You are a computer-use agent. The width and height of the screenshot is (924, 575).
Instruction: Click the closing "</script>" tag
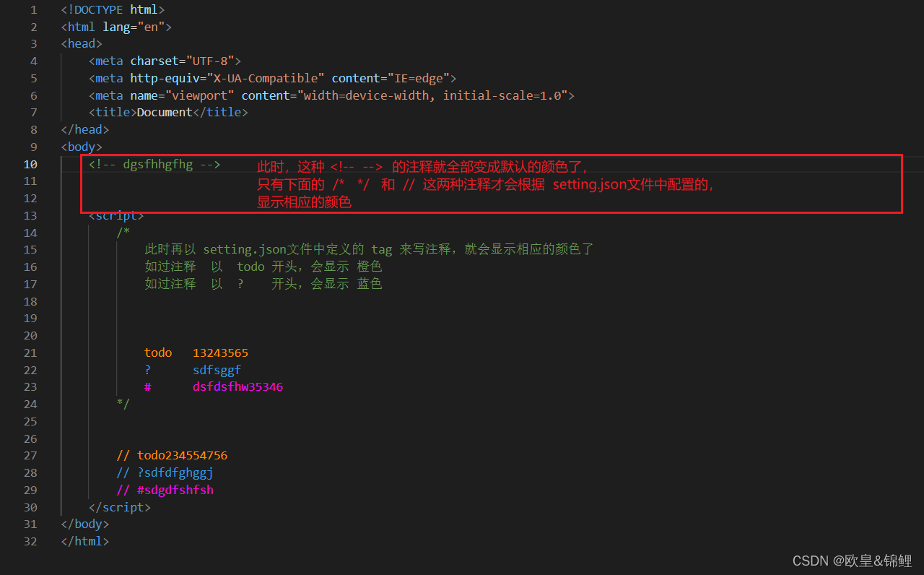point(120,508)
